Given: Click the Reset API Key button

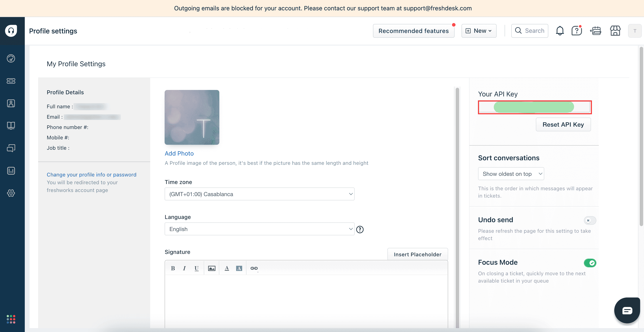Looking at the screenshot, I should [563, 124].
